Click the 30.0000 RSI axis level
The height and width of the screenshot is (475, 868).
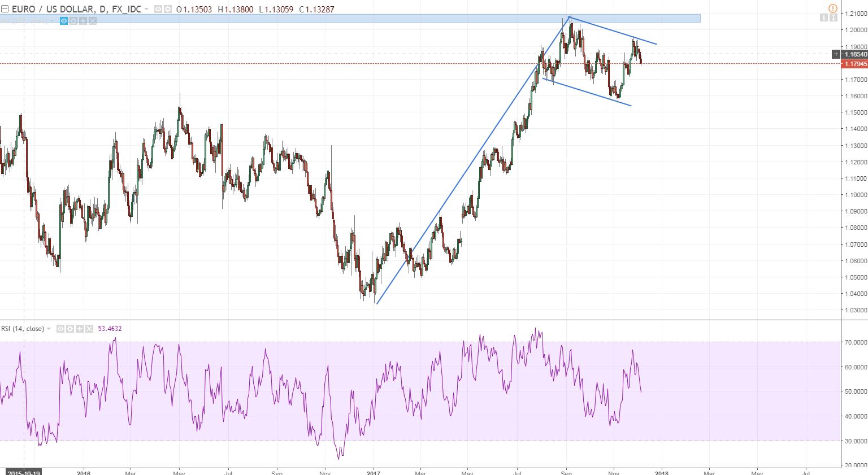[x=856, y=441]
